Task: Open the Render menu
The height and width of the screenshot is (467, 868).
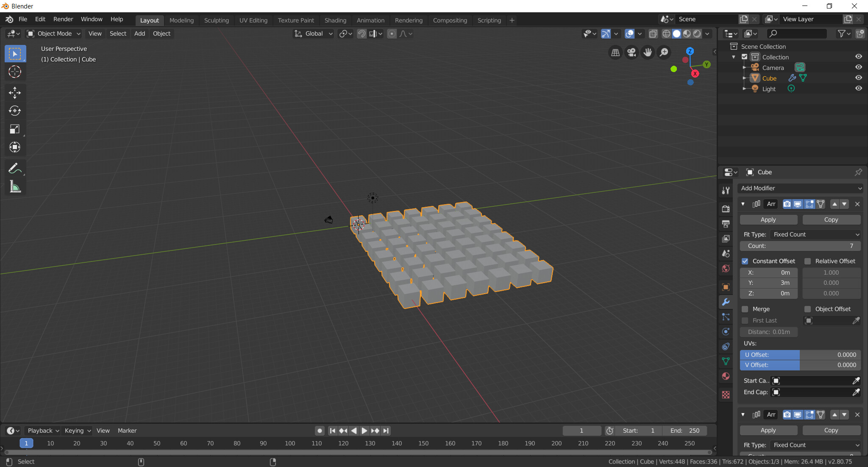Action: 63,19
